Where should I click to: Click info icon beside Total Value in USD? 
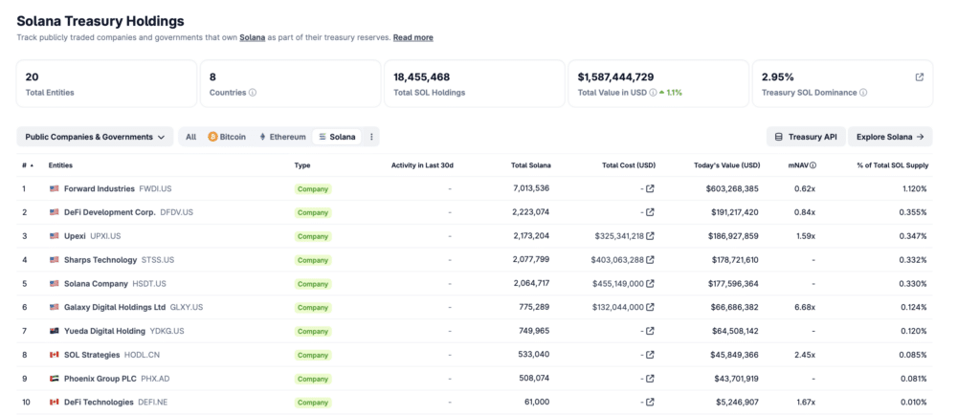pyautogui.click(x=653, y=93)
